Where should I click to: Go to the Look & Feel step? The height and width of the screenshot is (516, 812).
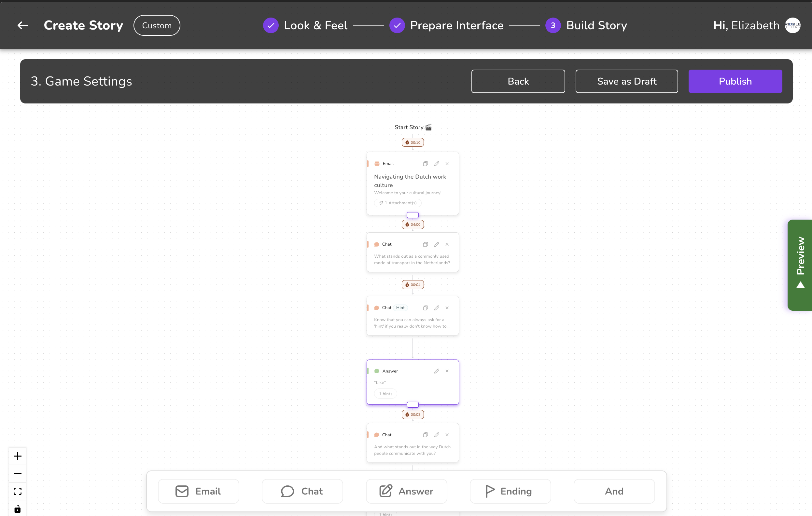click(305, 25)
